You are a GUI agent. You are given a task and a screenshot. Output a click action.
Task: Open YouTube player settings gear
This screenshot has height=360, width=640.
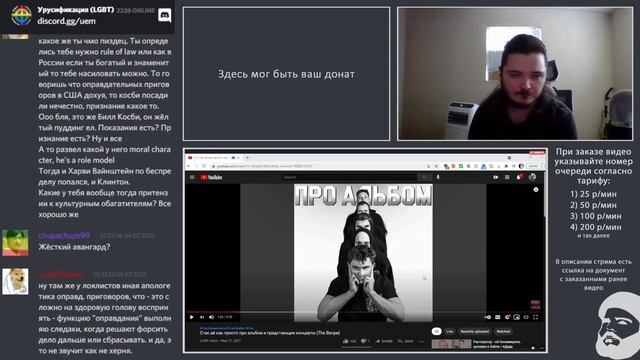pyautogui.click(x=507, y=317)
